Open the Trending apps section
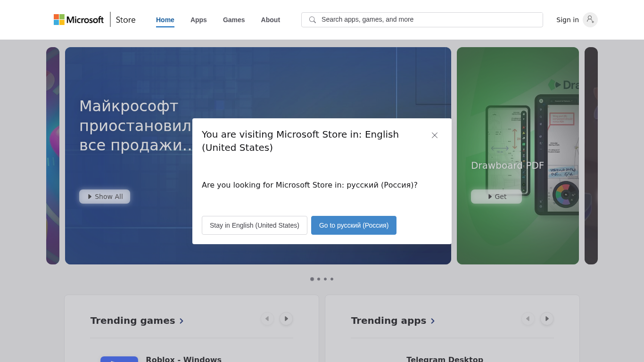The image size is (644, 362). (393, 321)
